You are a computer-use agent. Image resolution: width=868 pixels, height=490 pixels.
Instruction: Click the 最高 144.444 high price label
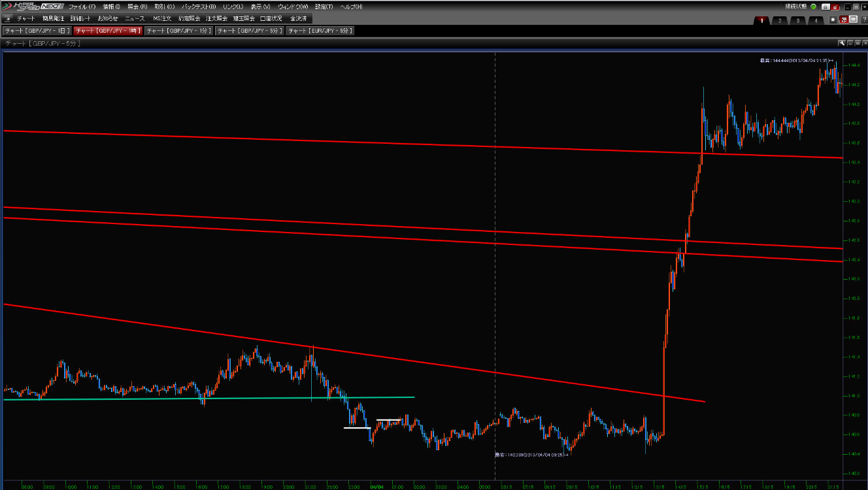[795, 60]
